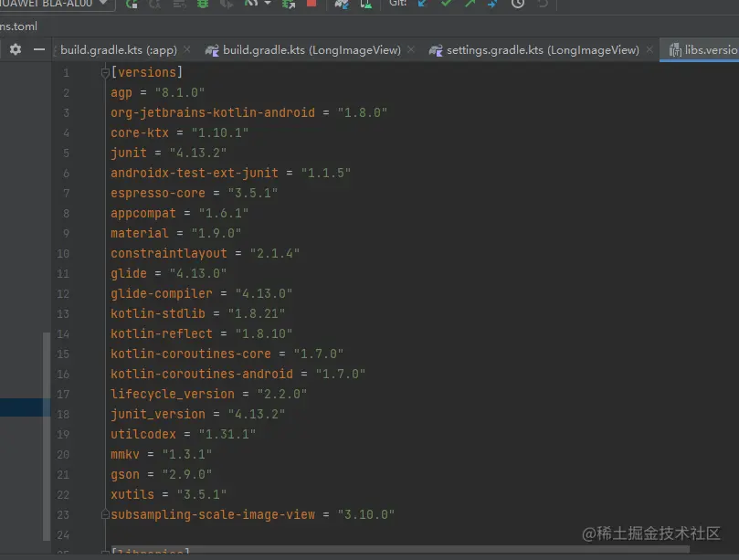Screen dimensions: 739x560
Task: Click the horizontal scrollbar below the editor
Action: click(400, 550)
